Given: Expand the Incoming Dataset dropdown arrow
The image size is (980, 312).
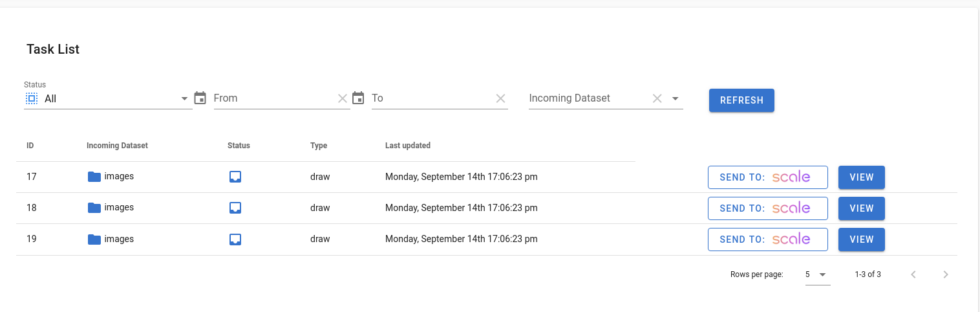Looking at the screenshot, I should pyautogui.click(x=675, y=98).
